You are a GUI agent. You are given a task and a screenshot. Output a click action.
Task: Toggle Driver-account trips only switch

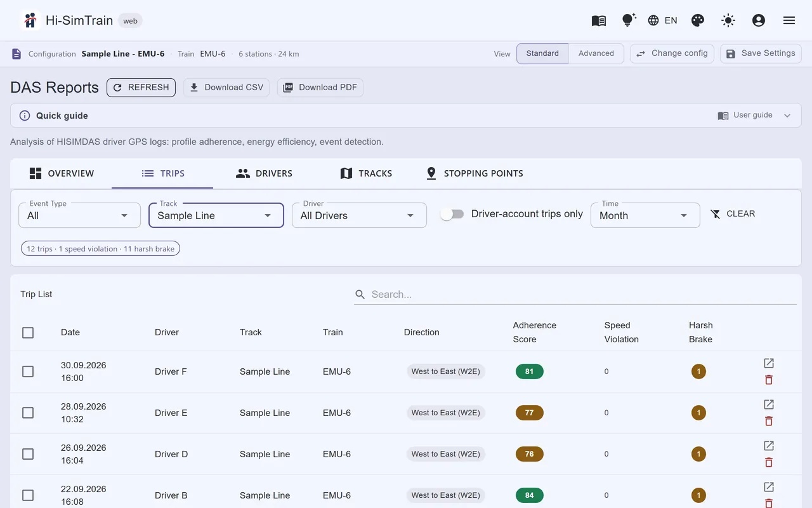tap(452, 214)
